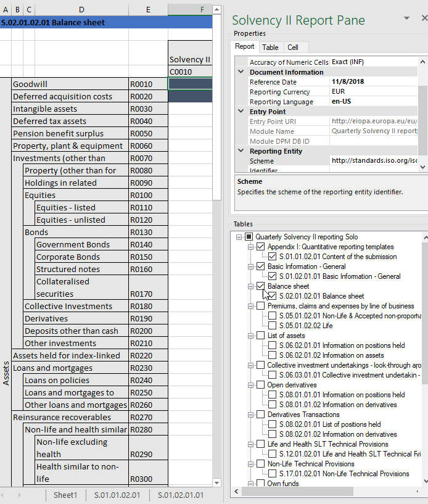
Task: Close the Solvency II Report Pane
Action: [424, 19]
